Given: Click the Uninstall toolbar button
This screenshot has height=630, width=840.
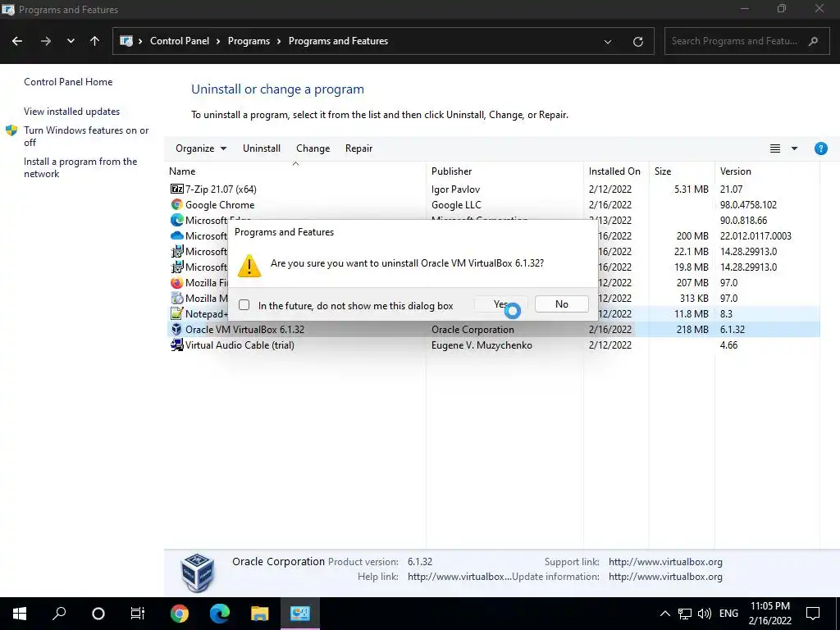Looking at the screenshot, I should coord(262,148).
